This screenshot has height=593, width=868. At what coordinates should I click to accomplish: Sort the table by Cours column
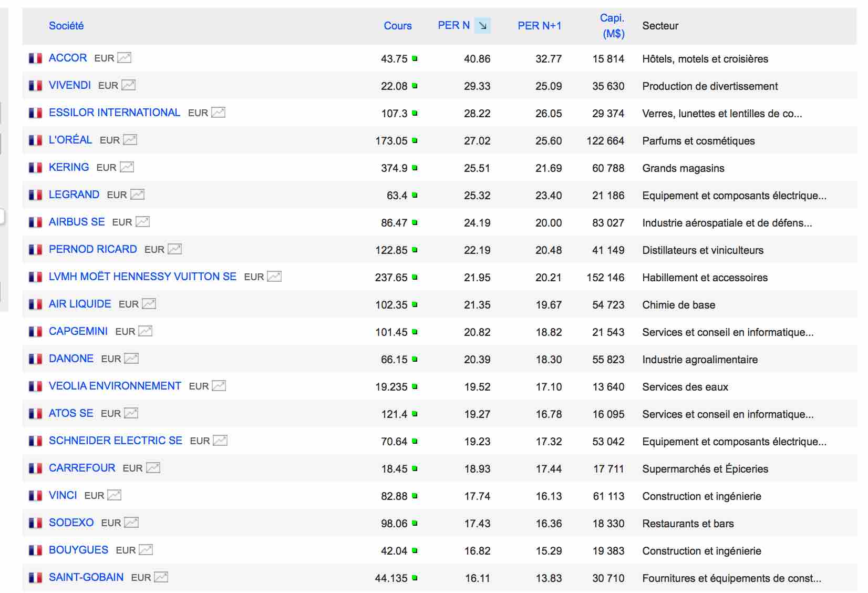coord(398,26)
